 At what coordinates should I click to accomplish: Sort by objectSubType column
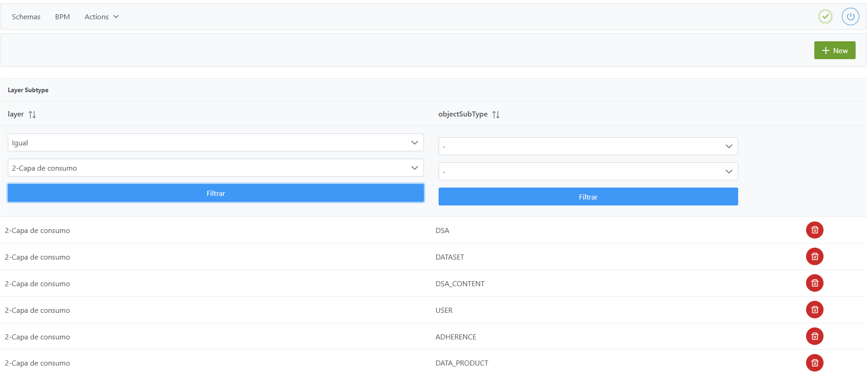496,115
